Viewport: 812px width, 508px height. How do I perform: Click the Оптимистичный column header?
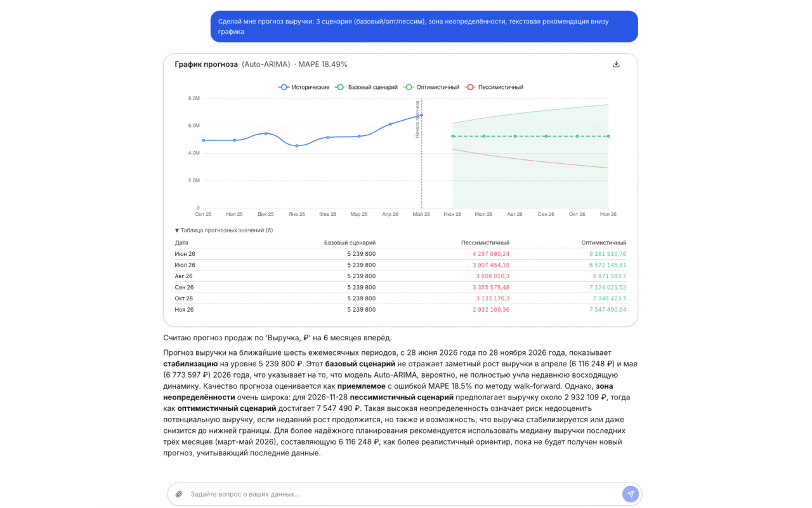604,243
